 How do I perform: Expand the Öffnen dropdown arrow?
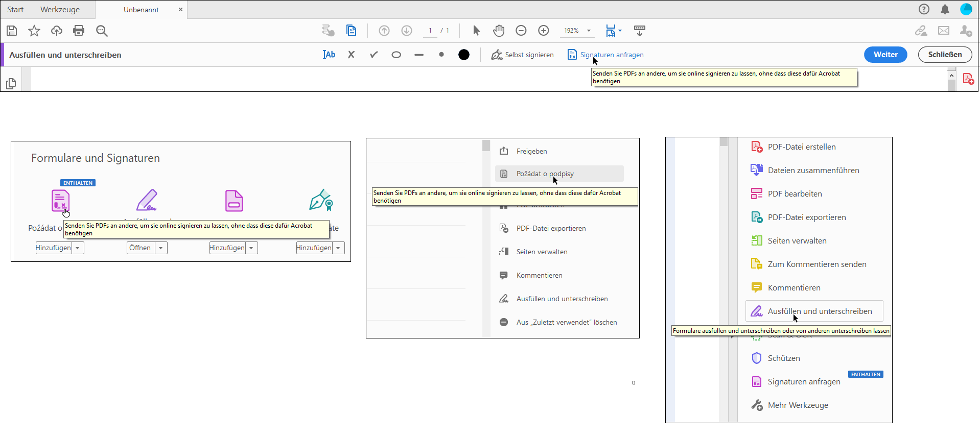pyautogui.click(x=161, y=248)
